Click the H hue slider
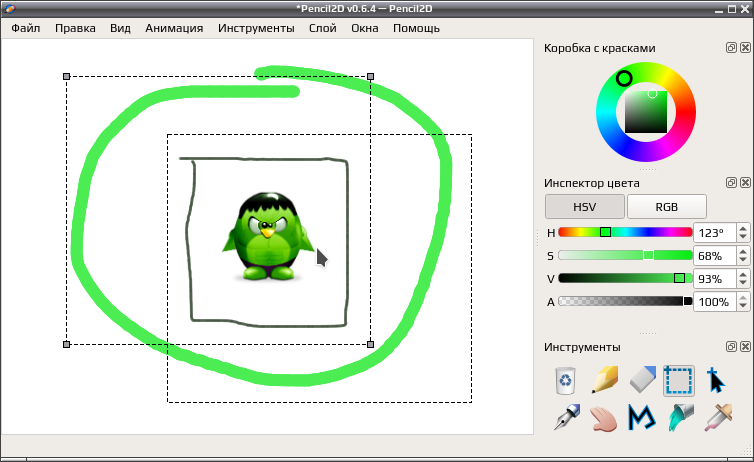 click(625, 233)
